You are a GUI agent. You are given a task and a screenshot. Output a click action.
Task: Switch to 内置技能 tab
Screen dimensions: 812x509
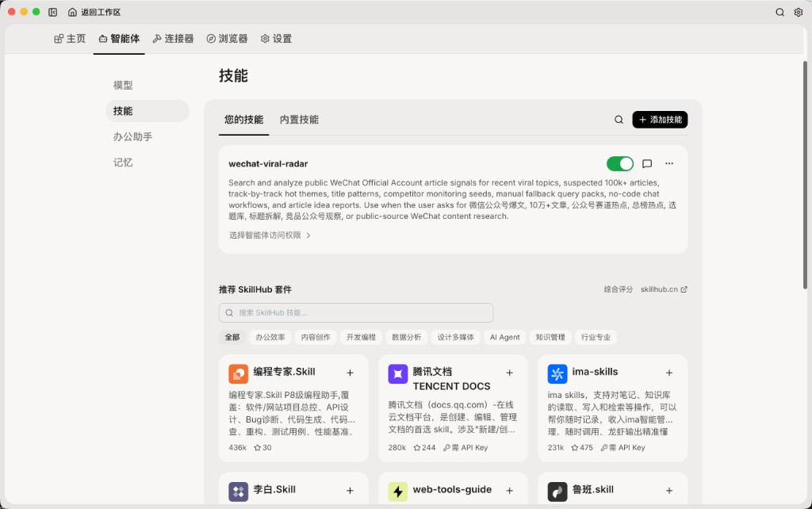[299, 120]
